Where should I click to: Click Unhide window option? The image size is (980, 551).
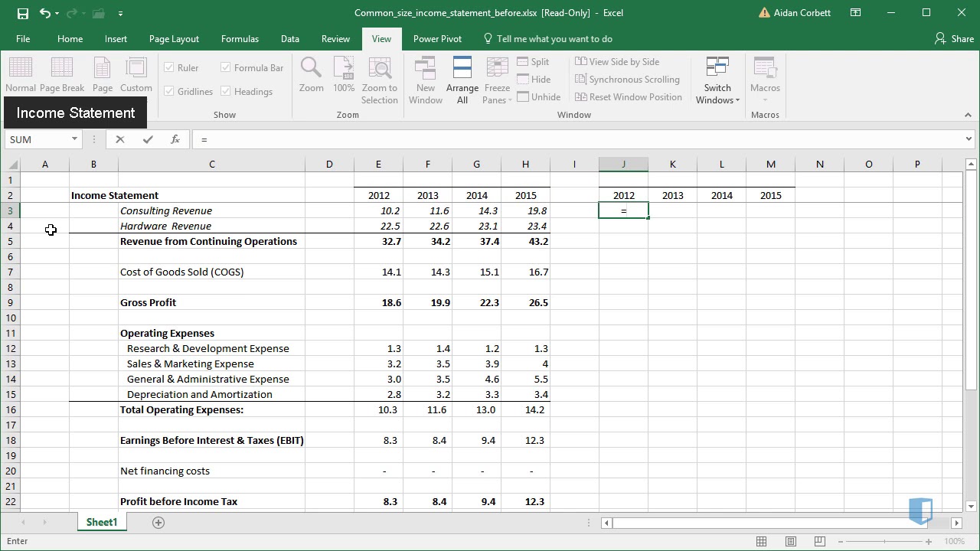[x=539, y=97]
